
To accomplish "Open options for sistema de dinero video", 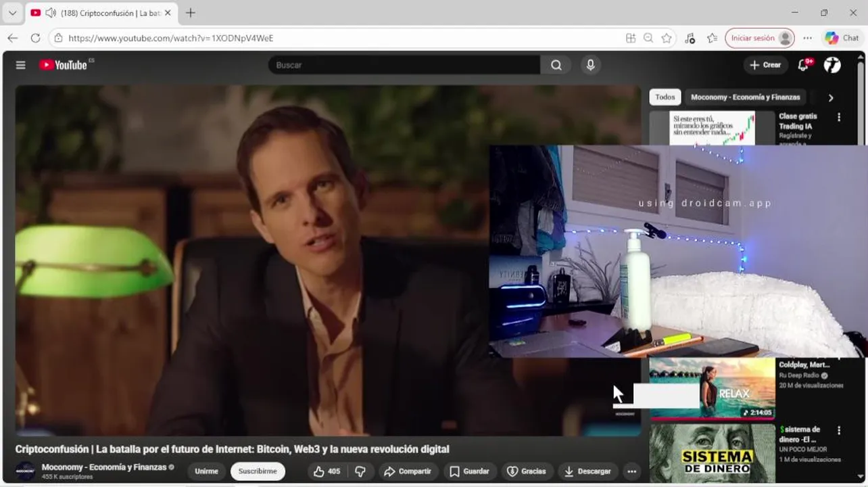I will tap(839, 430).
